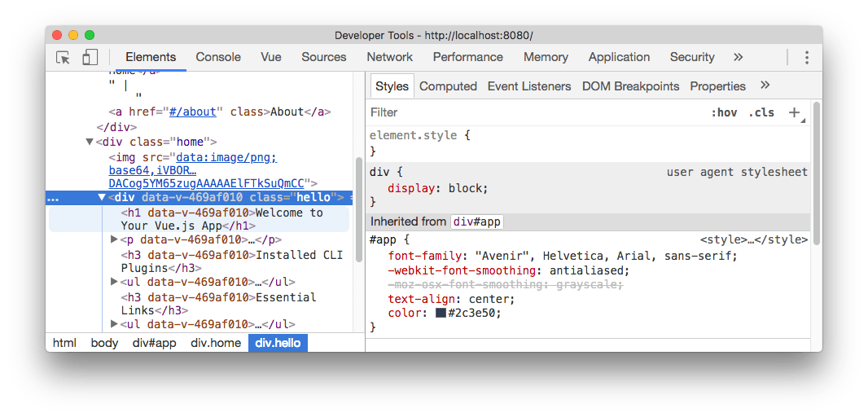Open the Computed styles tab
The width and height of the screenshot is (868, 417).
pos(448,86)
